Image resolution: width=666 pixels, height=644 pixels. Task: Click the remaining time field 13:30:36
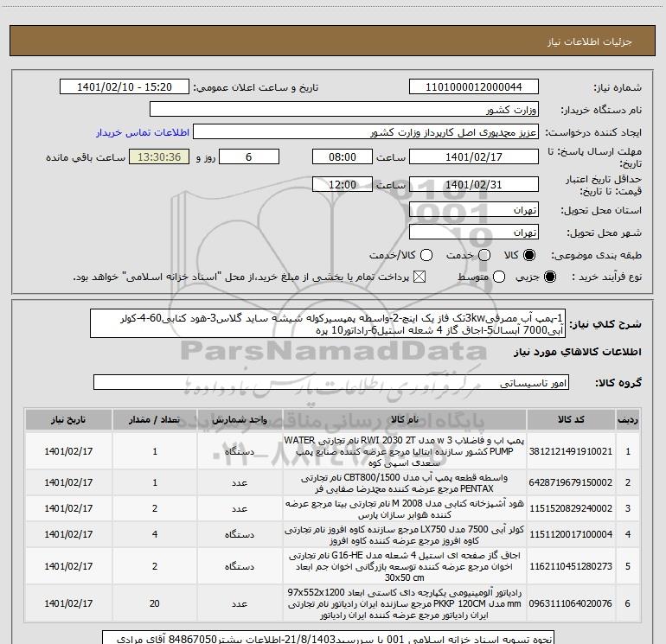click(x=159, y=156)
